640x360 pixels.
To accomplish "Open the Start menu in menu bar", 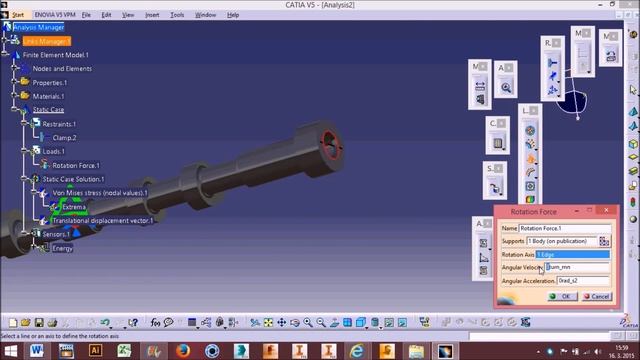I will click(x=18, y=15).
